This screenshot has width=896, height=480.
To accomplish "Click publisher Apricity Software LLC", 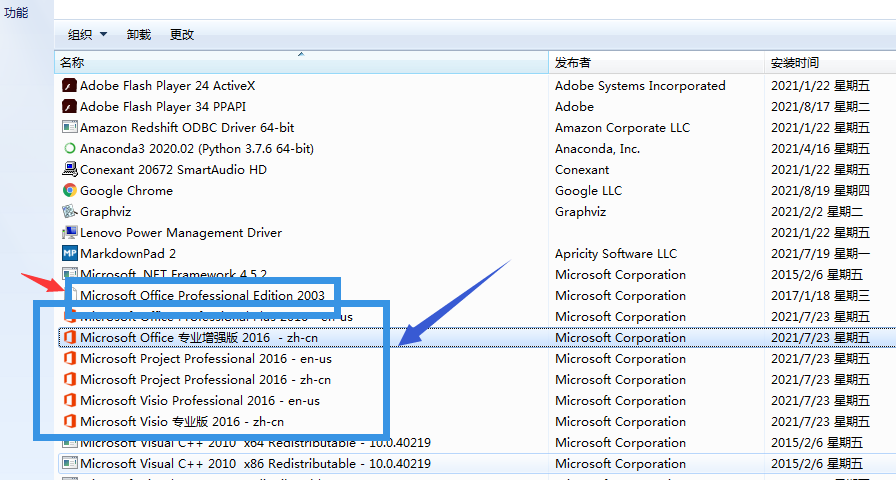I will pos(616,254).
